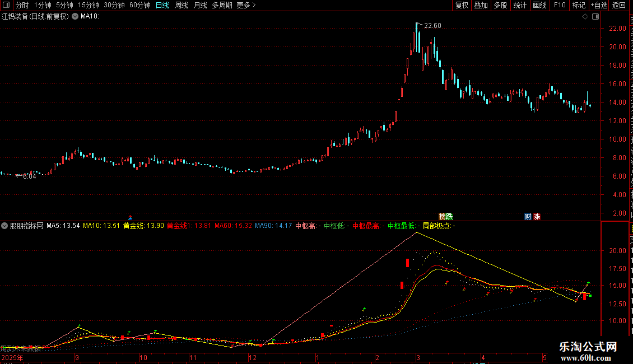Image resolution: width=633 pixels, height=364 pixels.
Task: Expand the 更多 period options
Action: (246, 5)
